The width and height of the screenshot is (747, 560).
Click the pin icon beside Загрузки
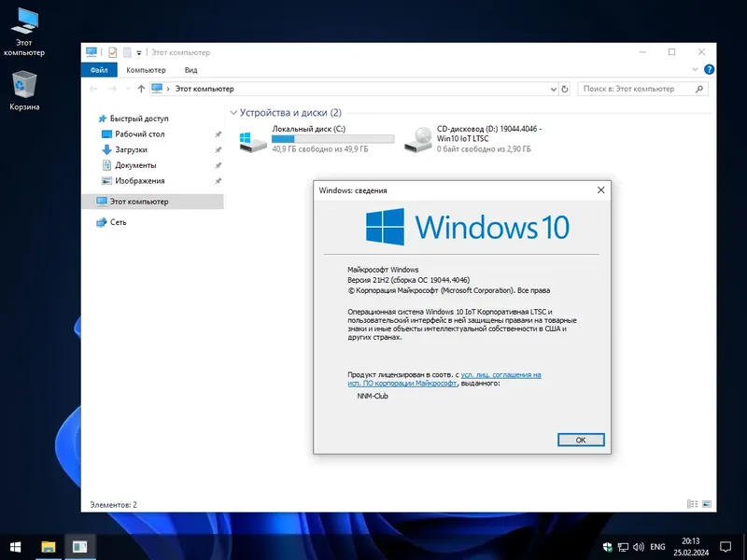(x=218, y=149)
